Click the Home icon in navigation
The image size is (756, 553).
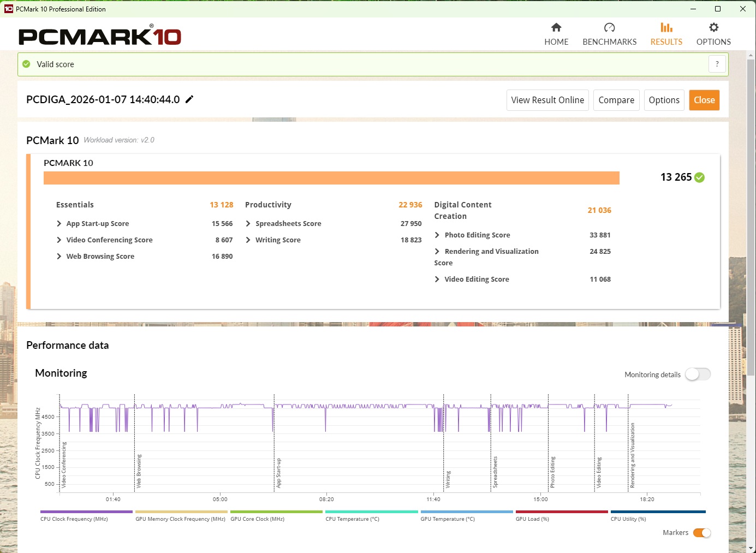tap(556, 28)
